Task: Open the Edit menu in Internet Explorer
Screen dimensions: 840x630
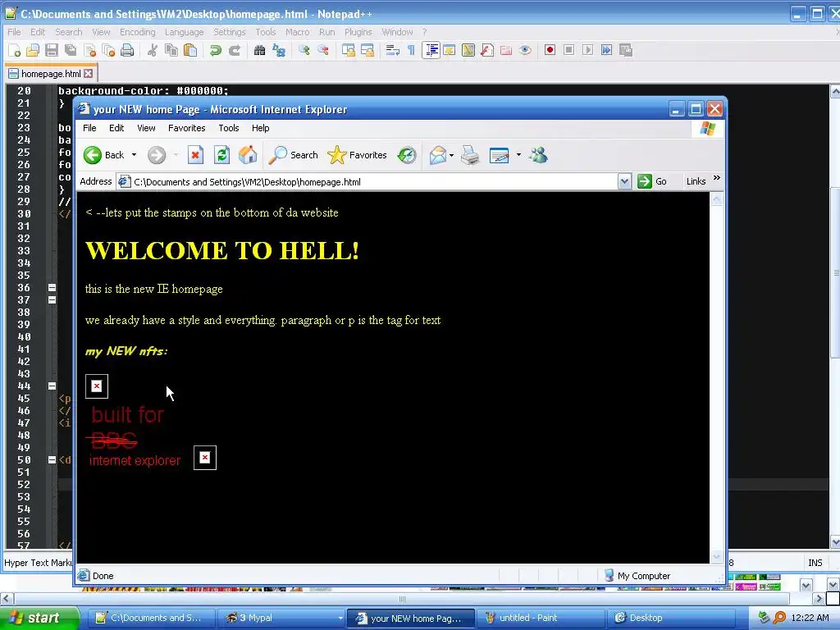Action: [116, 128]
